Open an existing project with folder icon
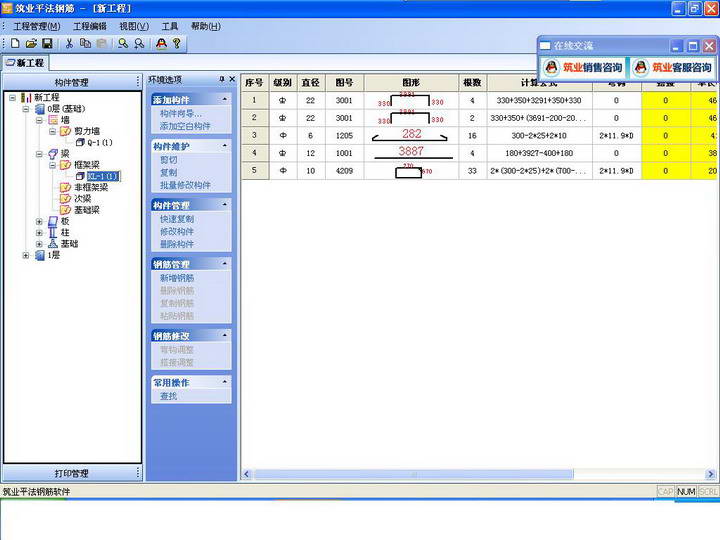Viewport: 720px width, 540px height. pyautogui.click(x=31, y=43)
